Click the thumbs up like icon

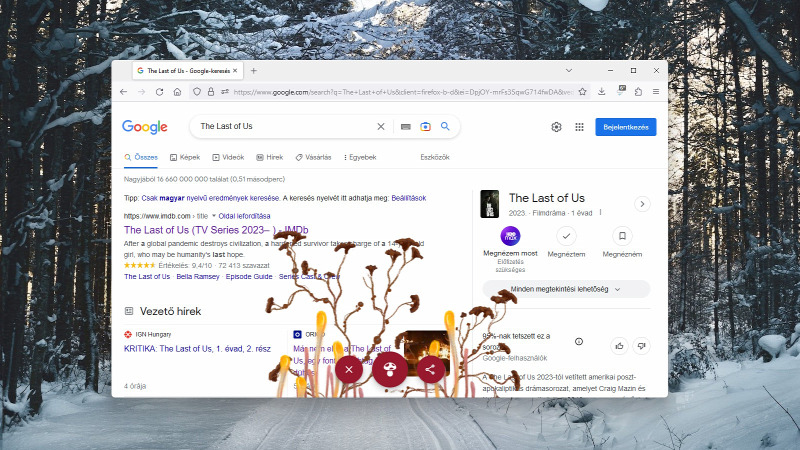(x=619, y=346)
